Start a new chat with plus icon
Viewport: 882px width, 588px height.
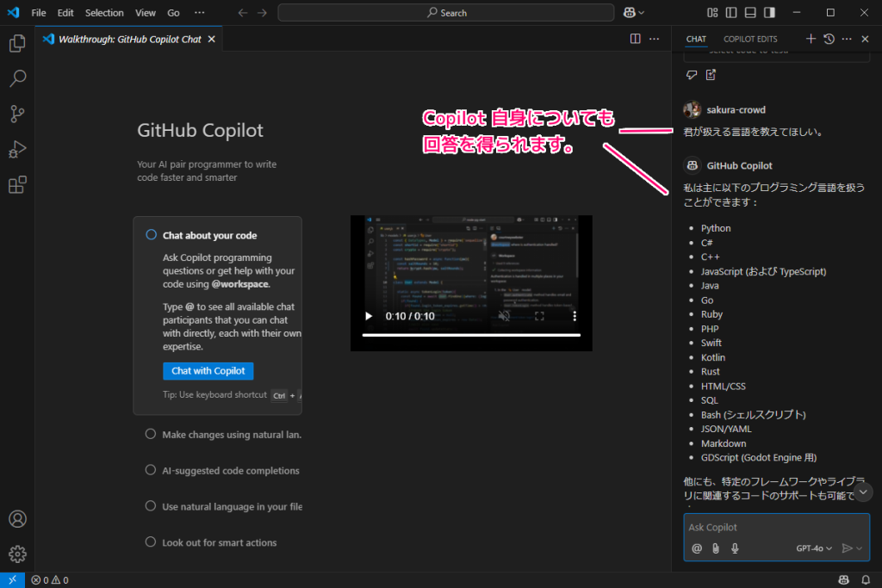811,39
